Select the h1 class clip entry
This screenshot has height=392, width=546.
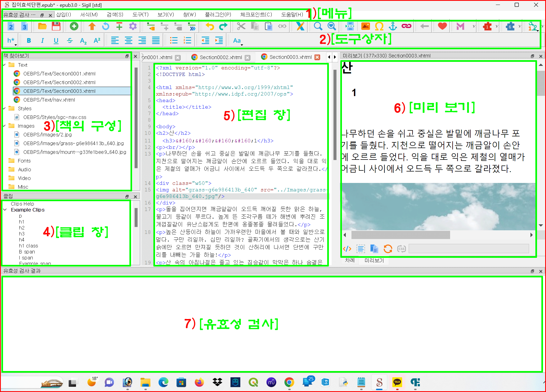[x=28, y=246]
